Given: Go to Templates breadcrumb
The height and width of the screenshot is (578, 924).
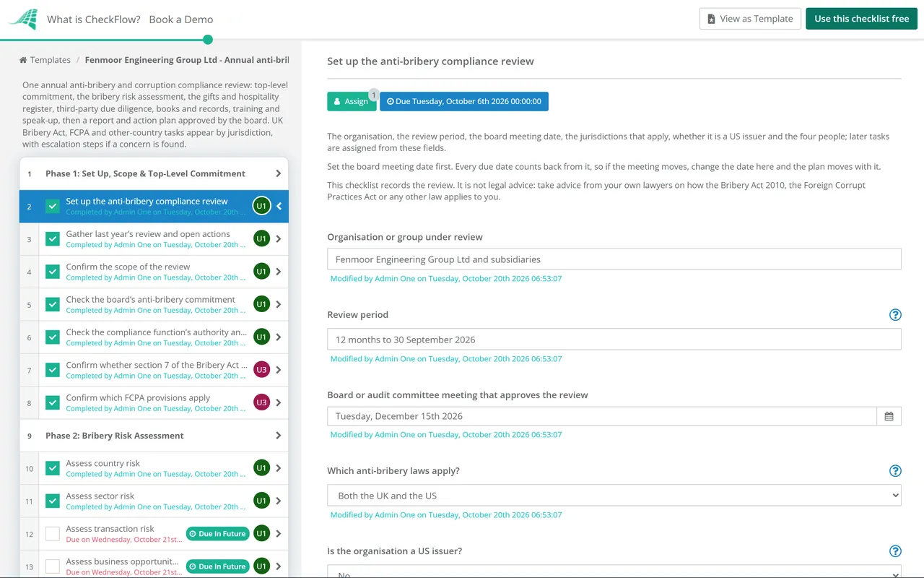Looking at the screenshot, I should pyautogui.click(x=51, y=60).
